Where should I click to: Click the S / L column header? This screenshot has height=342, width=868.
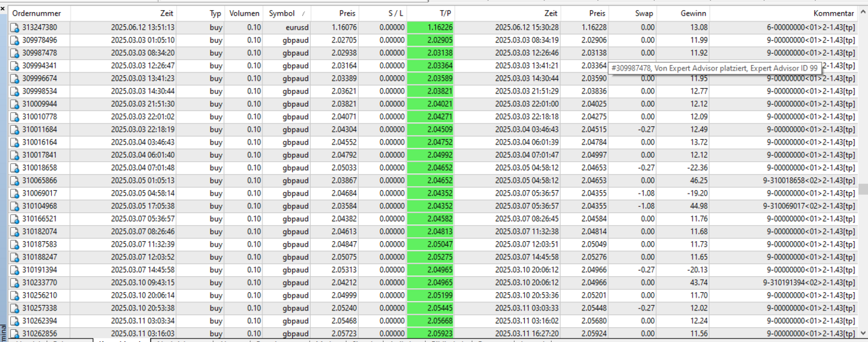click(x=383, y=13)
